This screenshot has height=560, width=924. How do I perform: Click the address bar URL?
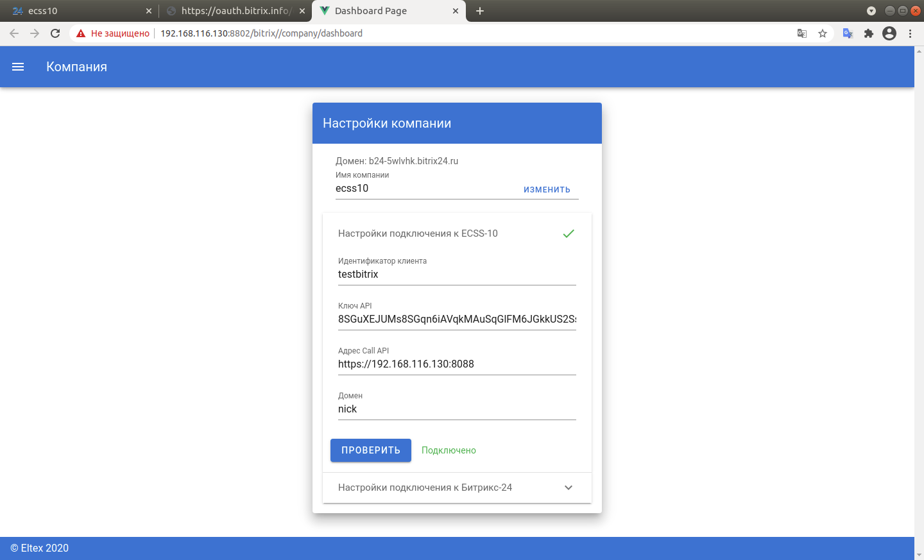(x=261, y=33)
